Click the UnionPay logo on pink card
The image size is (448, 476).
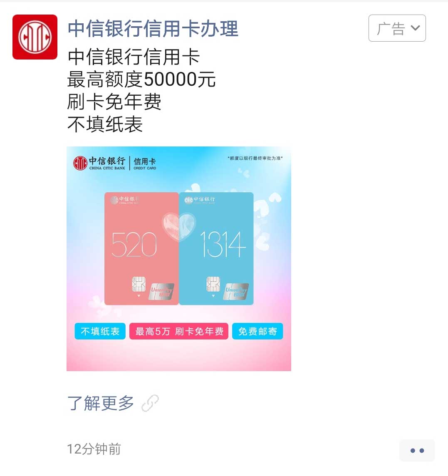[161, 291]
